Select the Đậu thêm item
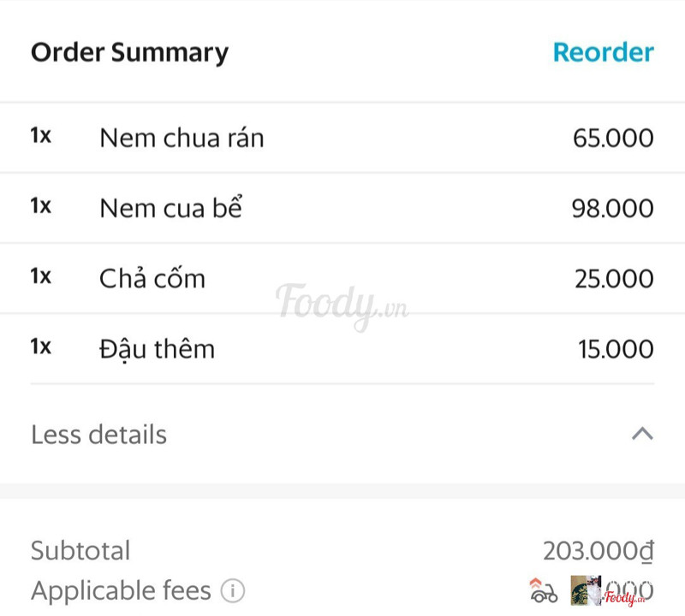This screenshot has height=616, width=685. click(157, 349)
